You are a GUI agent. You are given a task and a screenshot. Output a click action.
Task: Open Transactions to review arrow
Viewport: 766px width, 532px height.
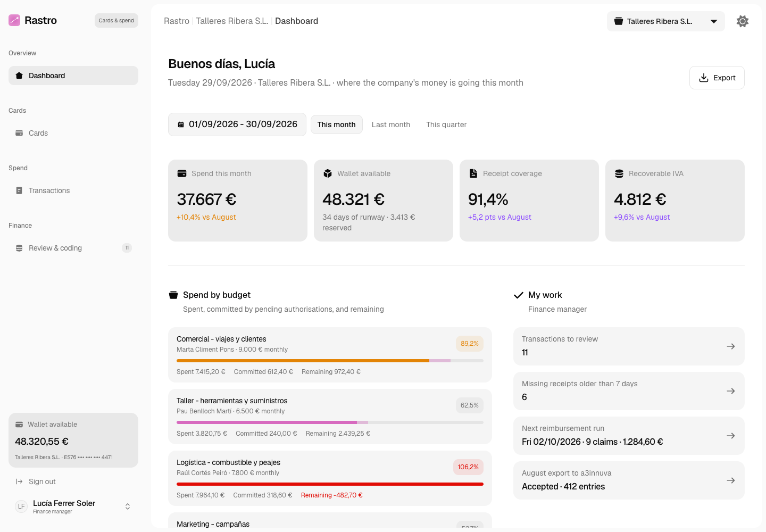(x=731, y=346)
